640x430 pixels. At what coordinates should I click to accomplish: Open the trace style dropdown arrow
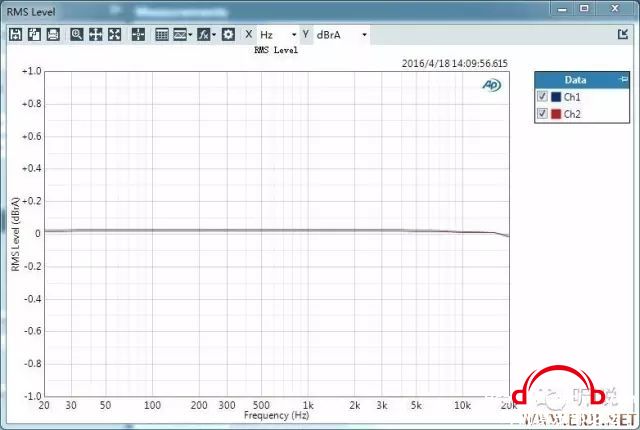[x=190, y=35]
